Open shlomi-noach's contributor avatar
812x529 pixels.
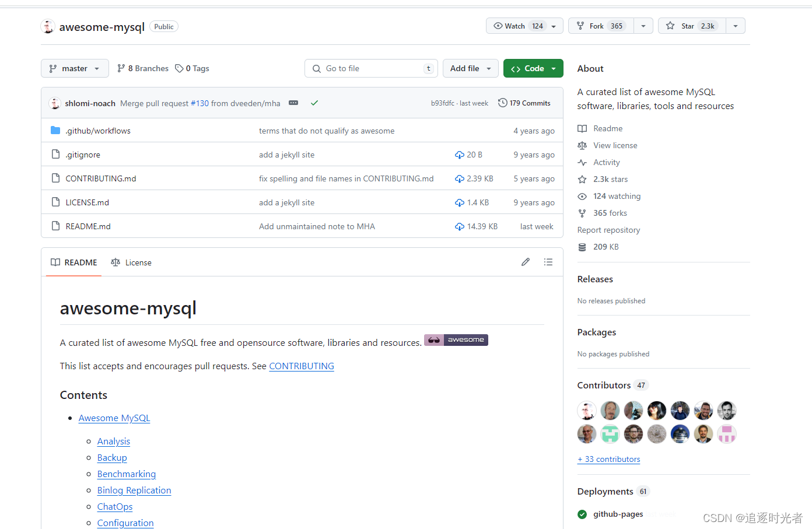(54, 103)
